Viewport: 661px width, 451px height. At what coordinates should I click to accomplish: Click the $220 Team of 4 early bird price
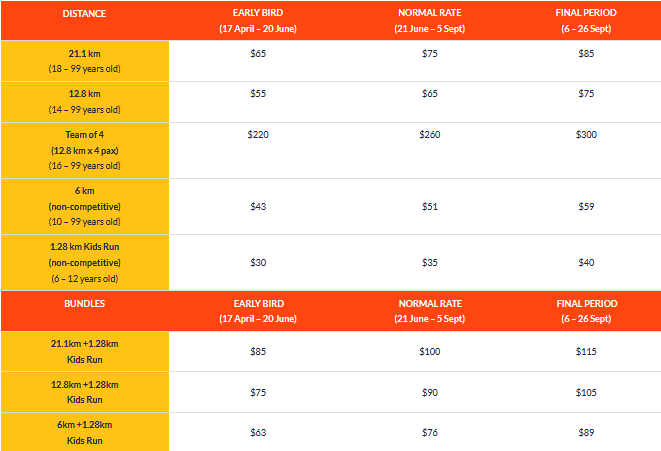click(x=258, y=134)
